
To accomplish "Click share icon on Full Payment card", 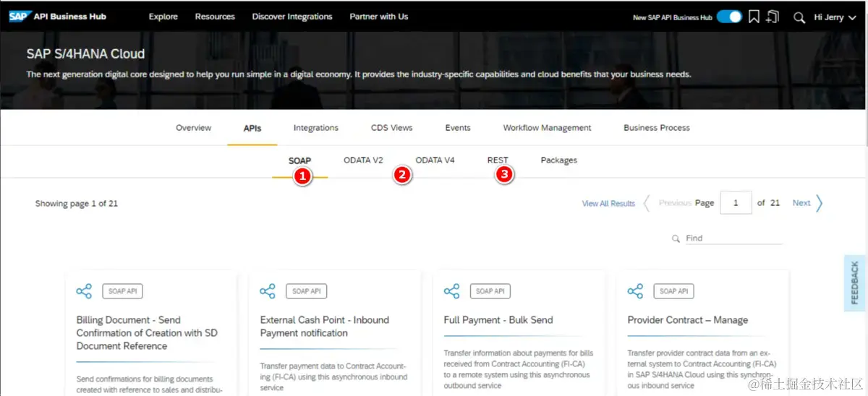I will pos(451,291).
